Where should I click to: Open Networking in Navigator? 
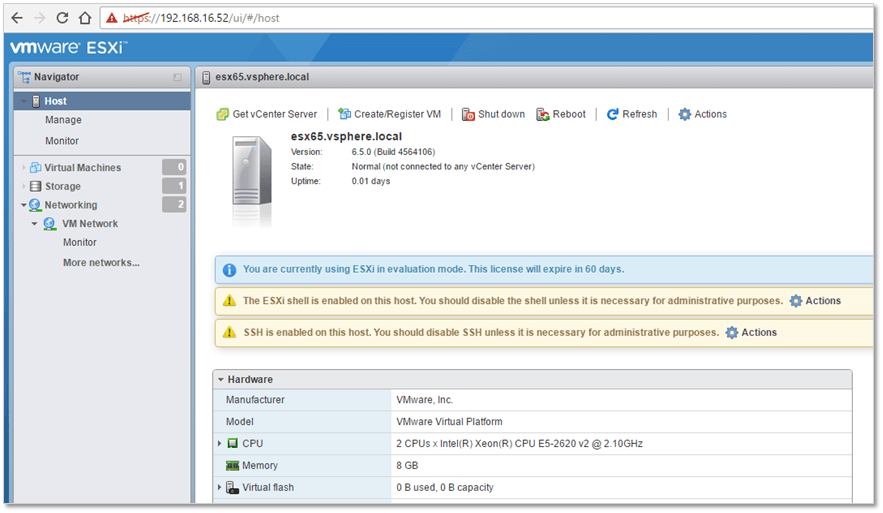[x=71, y=205]
